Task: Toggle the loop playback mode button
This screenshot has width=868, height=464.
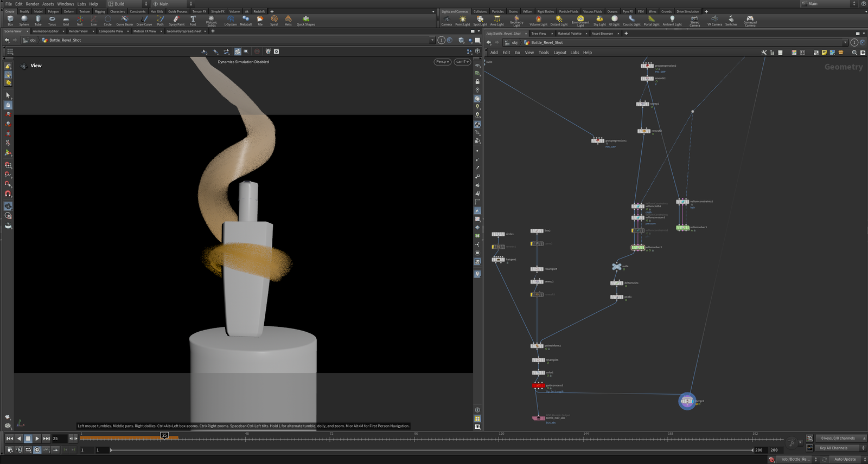Action: (28, 450)
